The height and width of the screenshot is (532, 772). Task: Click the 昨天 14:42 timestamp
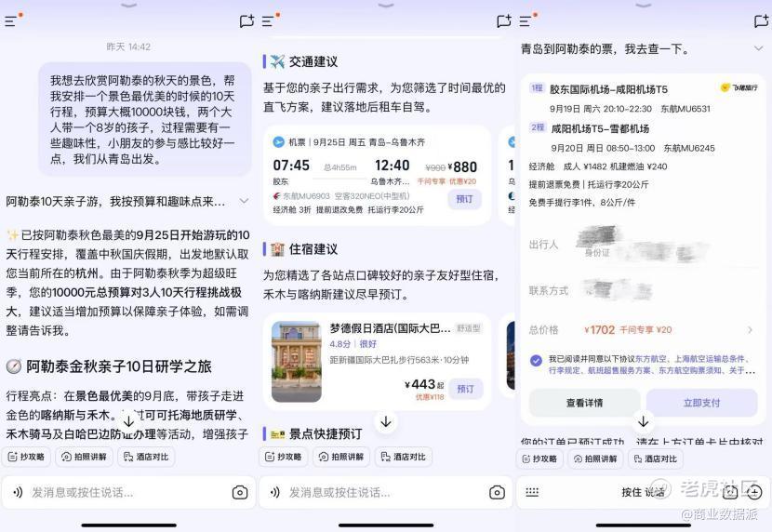pos(128,47)
